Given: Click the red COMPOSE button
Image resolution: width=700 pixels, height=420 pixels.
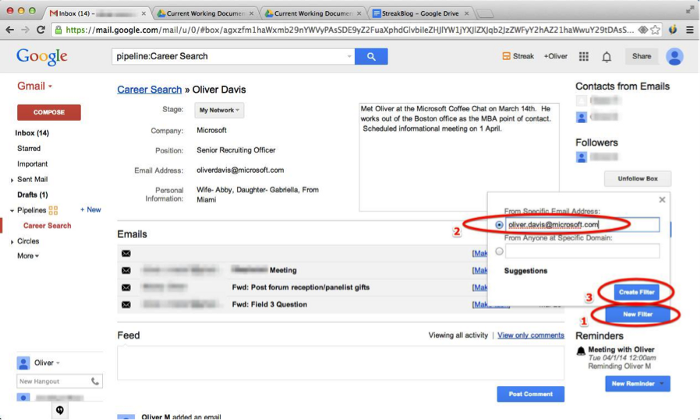Looking at the screenshot, I should point(49,112).
